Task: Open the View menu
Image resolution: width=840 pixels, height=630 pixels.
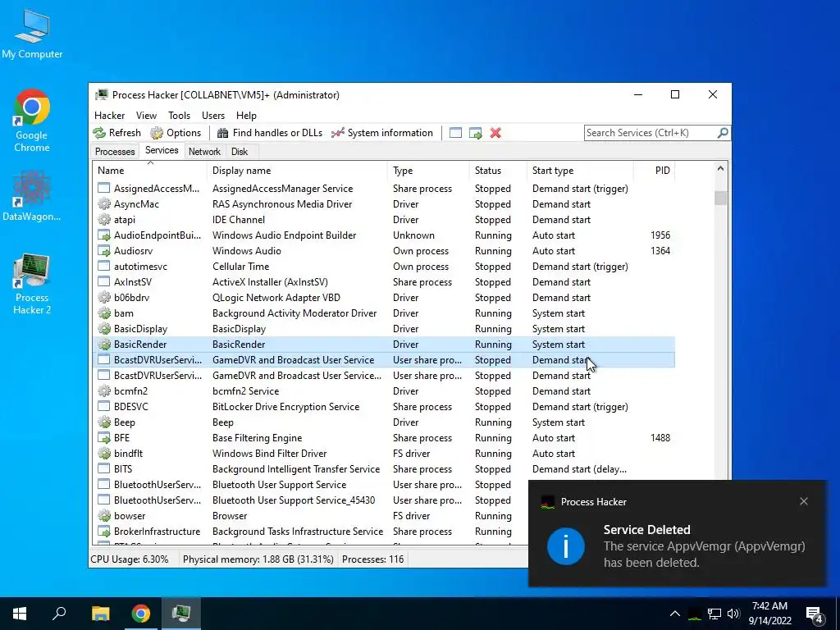Action: coord(146,115)
